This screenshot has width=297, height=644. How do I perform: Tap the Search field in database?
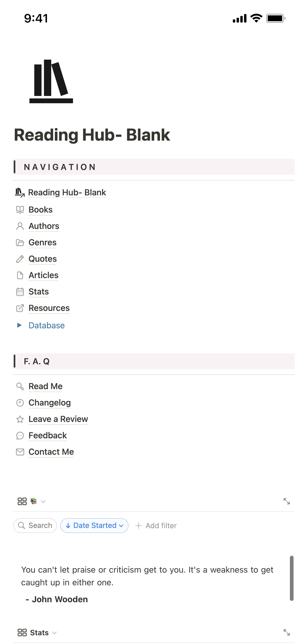(35, 526)
